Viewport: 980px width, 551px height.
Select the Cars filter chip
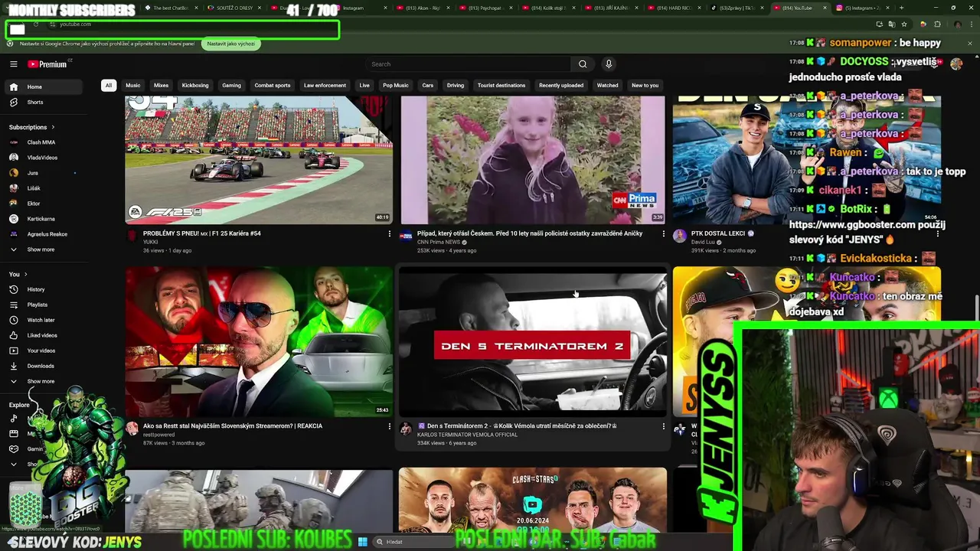(x=428, y=86)
